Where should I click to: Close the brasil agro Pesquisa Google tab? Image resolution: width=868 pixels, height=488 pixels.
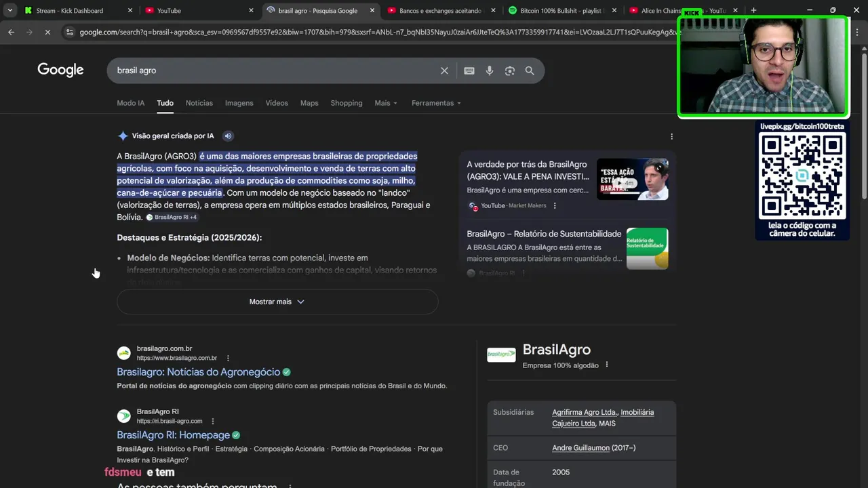(372, 11)
